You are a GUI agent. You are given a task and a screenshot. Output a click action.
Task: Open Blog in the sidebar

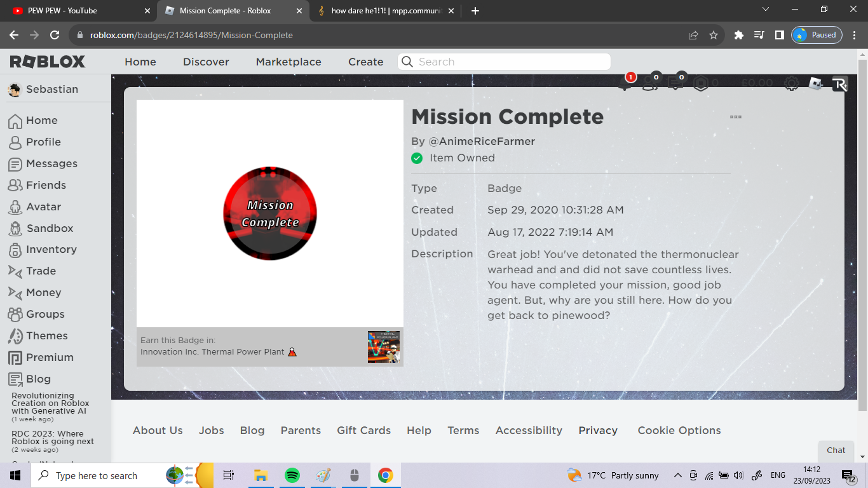coord(29,379)
